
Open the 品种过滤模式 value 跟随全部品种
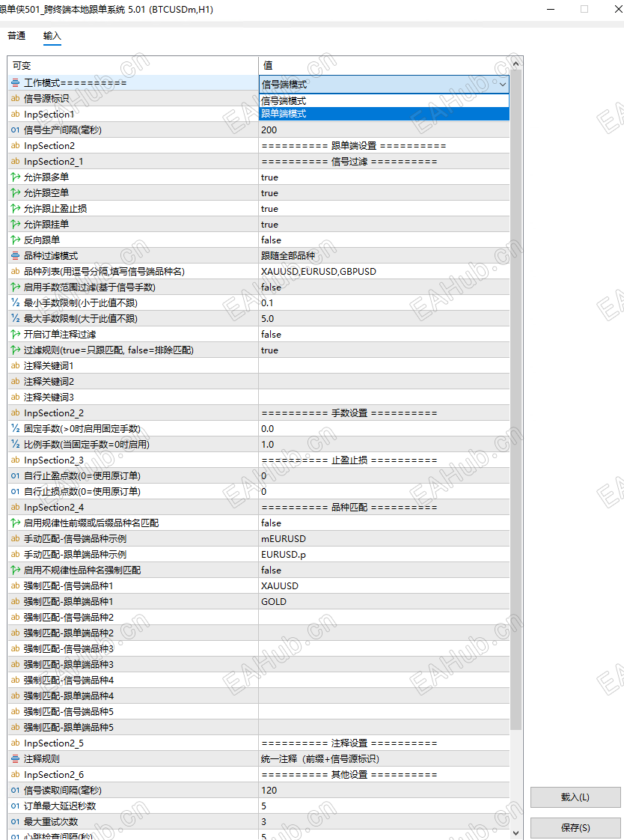tap(384, 255)
